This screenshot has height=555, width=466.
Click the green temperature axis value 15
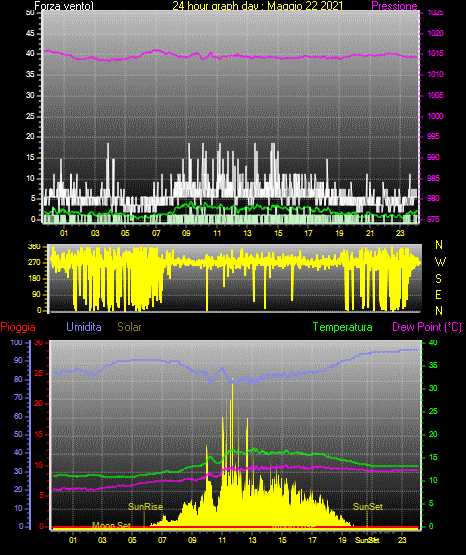pos(433,457)
